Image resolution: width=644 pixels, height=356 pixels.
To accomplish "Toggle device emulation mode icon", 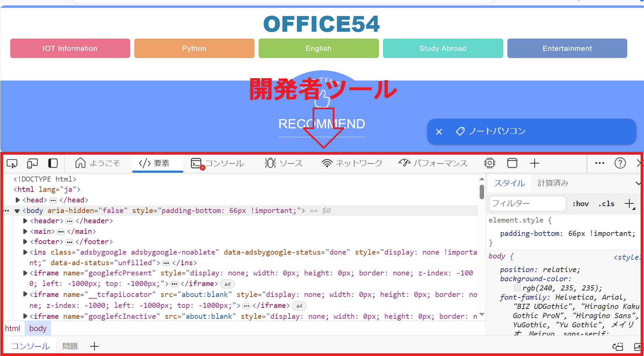I will pos(32,163).
